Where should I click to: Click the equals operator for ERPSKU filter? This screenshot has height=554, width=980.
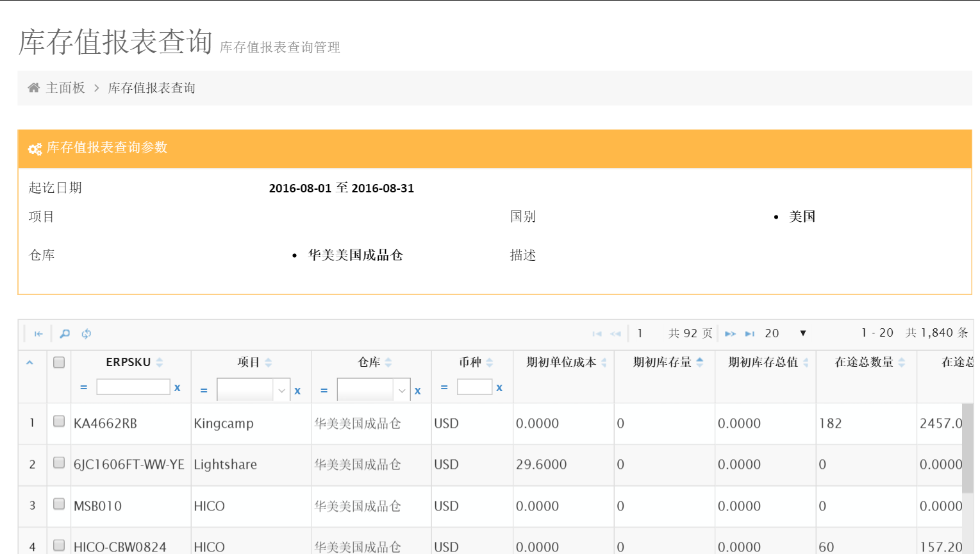tap(83, 387)
